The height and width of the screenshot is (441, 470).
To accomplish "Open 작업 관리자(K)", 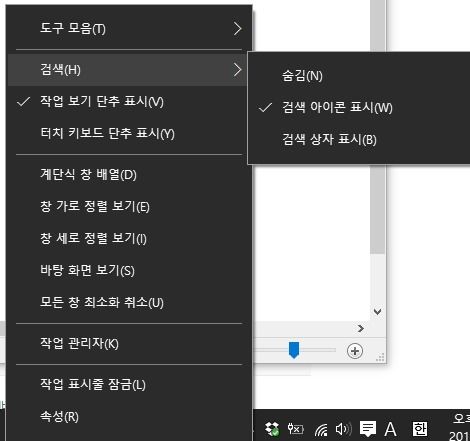I will 129,344.
